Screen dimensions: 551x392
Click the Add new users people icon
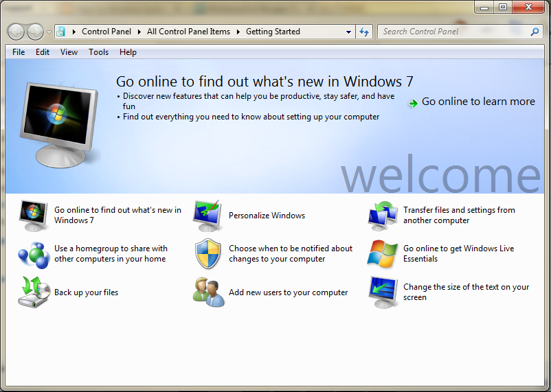(x=208, y=292)
